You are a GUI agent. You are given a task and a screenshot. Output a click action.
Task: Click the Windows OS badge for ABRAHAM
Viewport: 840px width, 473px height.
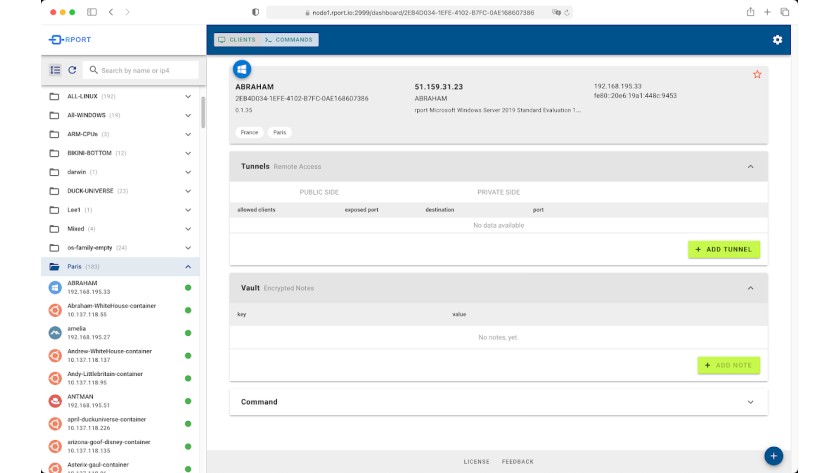point(242,69)
